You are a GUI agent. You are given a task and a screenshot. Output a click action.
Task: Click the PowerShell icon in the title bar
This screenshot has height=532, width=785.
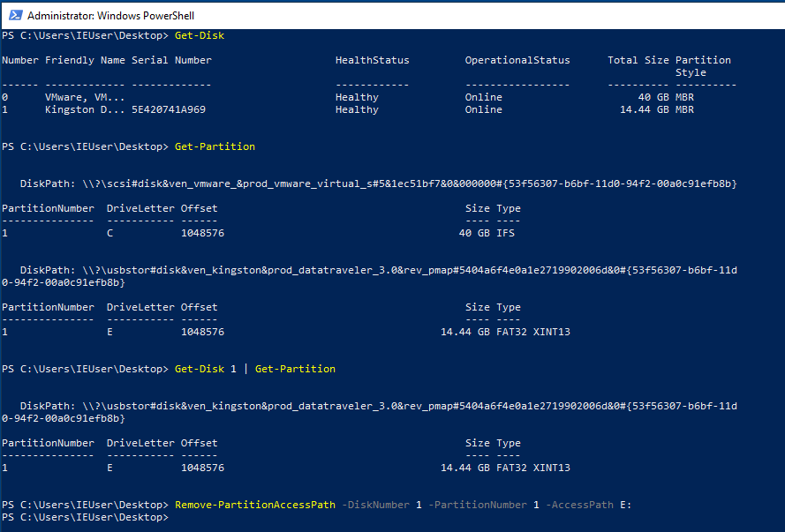click(13, 15)
